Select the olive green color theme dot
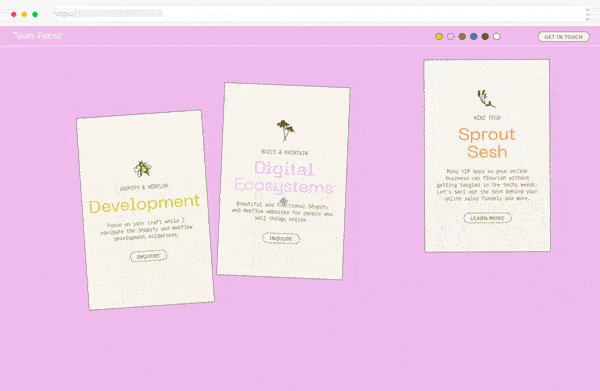The height and width of the screenshot is (391, 600). [x=462, y=36]
